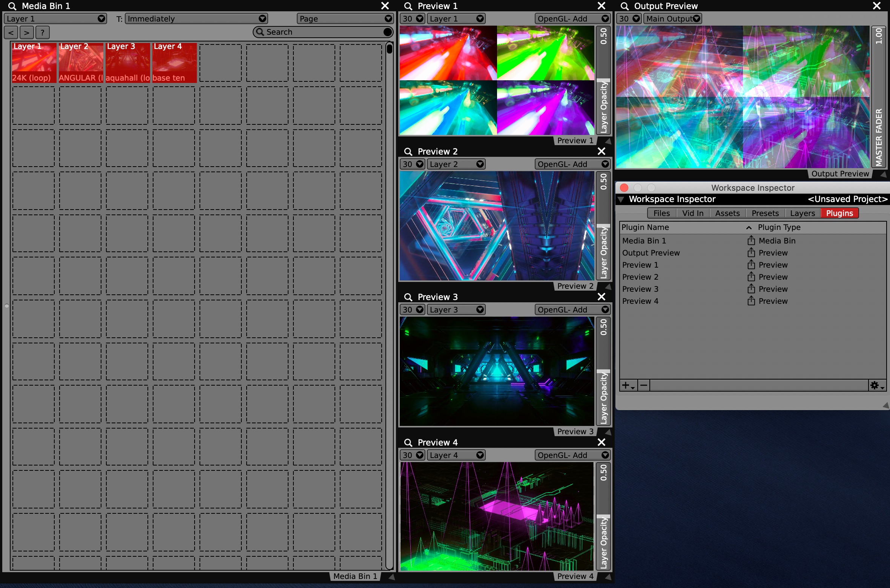Image resolution: width=890 pixels, height=588 pixels.
Task: Click the share icon in the Output Preview row
Action: (x=751, y=252)
